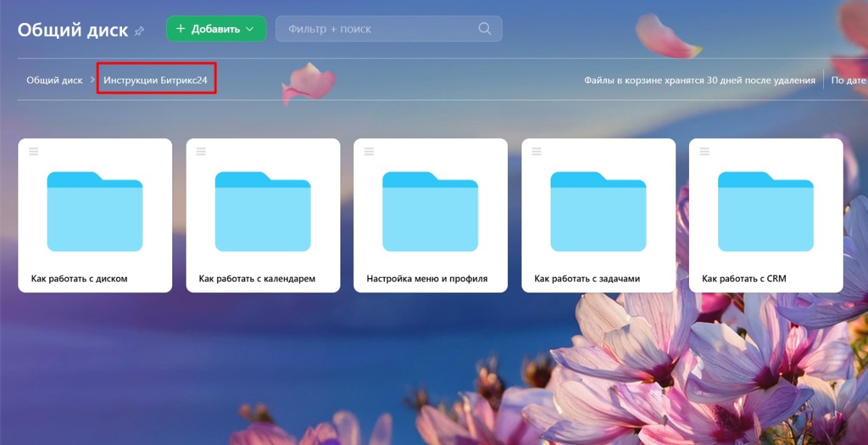Expand the Добавить button dropdown arrow
The image size is (868, 445).
click(250, 29)
